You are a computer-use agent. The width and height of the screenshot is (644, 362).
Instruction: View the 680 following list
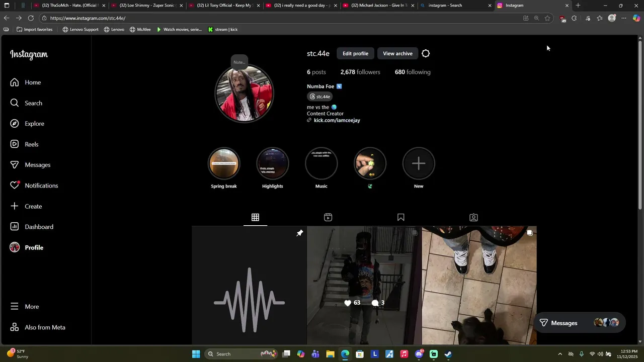413,72
